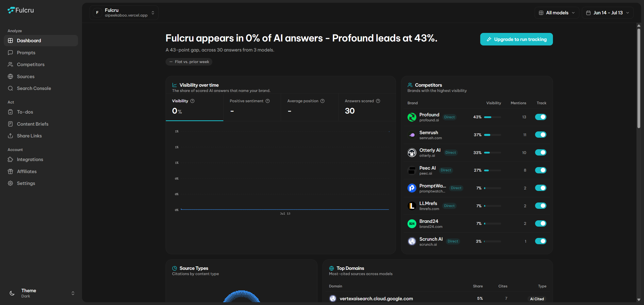The height and width of the screenshot is (305, 644).
Task: Open the Sources page link
Action: pyautogui.click(x=41, y=76)
